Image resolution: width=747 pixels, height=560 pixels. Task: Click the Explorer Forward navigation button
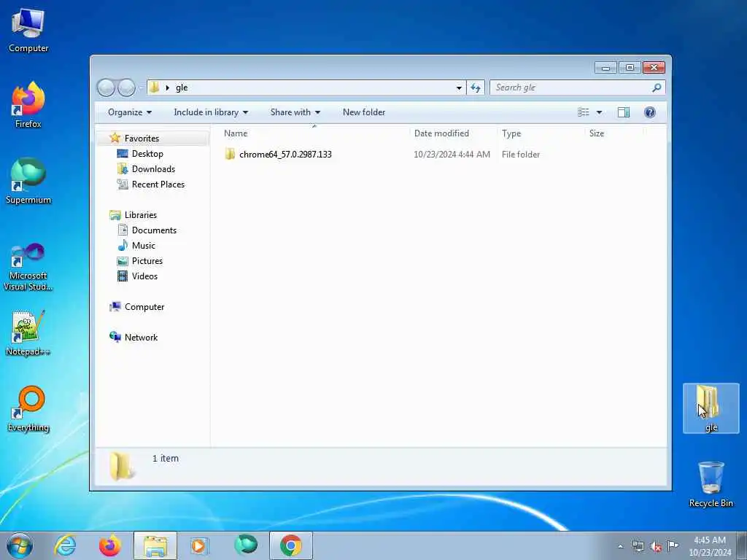click(126, 87)
